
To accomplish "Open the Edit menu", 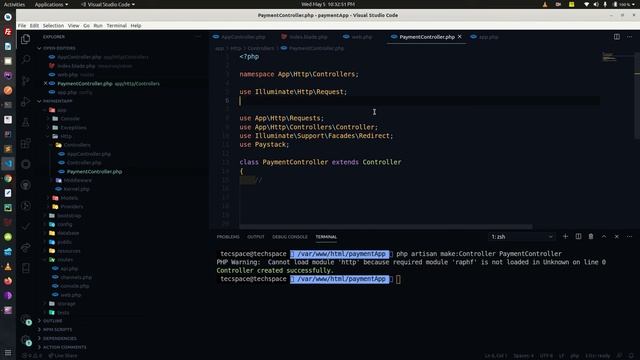I will tap(34, 25).
